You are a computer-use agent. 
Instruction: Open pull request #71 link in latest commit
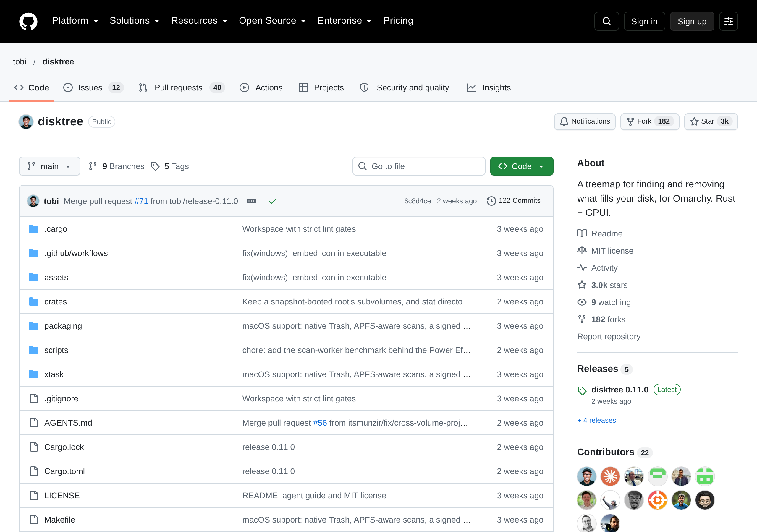[141, 201]
